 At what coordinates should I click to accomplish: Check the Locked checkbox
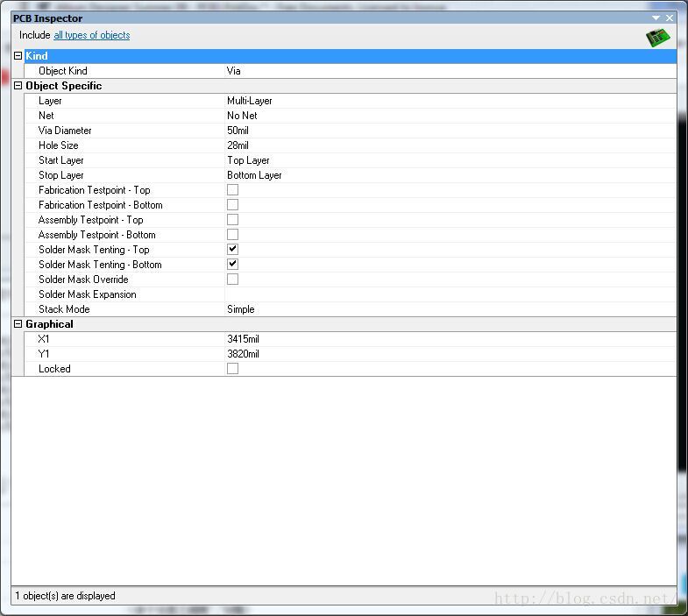pyautogui.click(x=232, y=369)
